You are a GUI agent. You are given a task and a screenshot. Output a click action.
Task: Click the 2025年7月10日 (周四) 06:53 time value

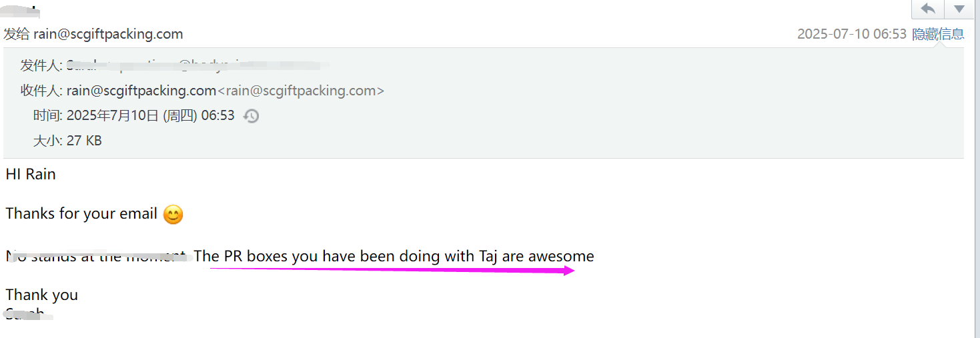tap(151, 115)
